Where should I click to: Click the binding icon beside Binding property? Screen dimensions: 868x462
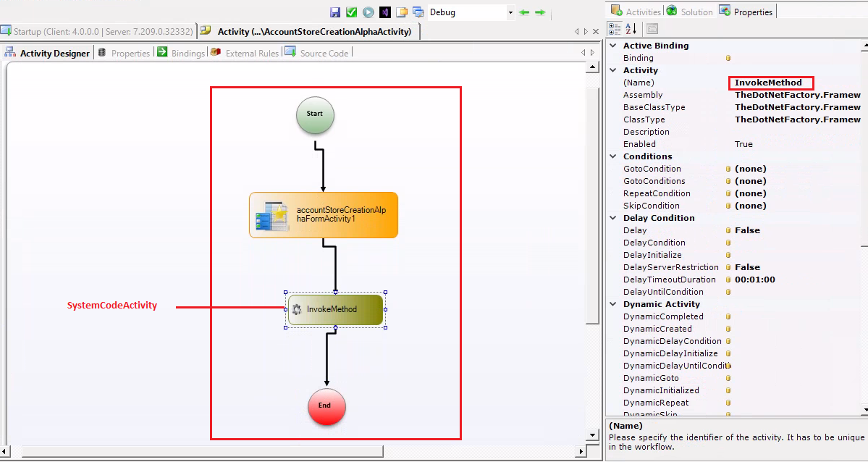tap(728, 58)
